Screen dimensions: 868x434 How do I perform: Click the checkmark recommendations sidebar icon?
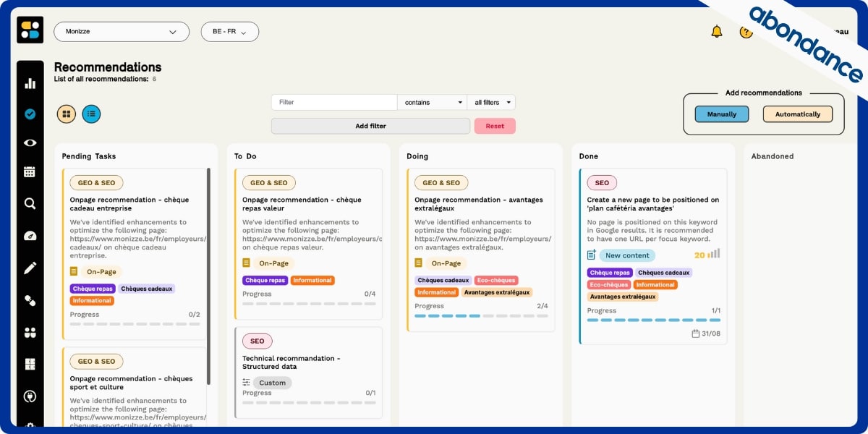(30, 114)
